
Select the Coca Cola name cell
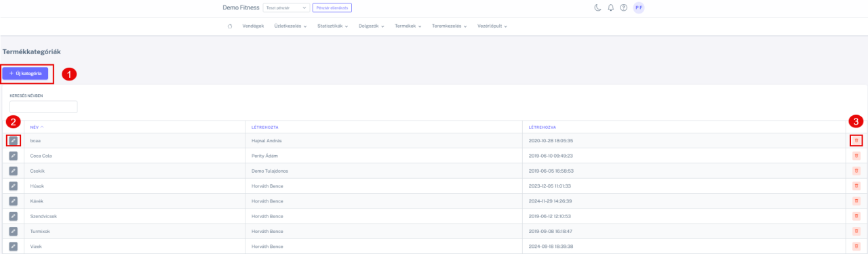click(x=134, y=156)
